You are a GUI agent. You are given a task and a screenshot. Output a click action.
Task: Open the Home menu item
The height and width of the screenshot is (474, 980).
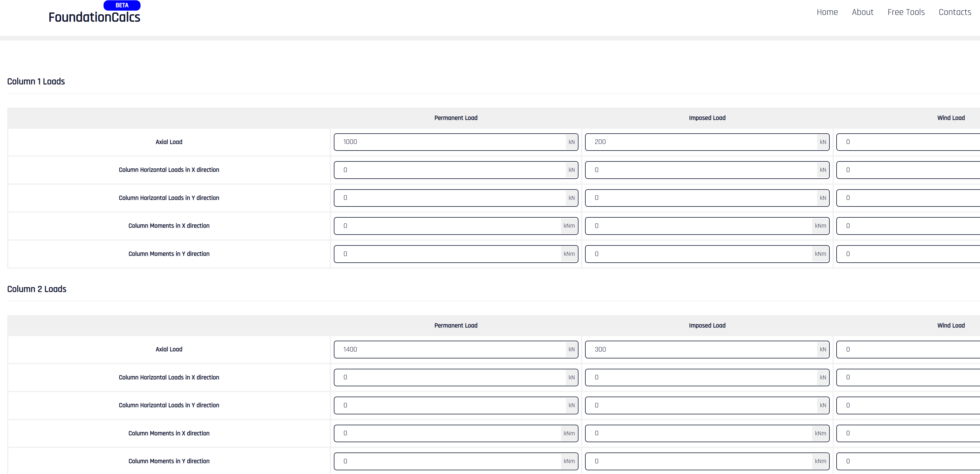pos(827,12)
